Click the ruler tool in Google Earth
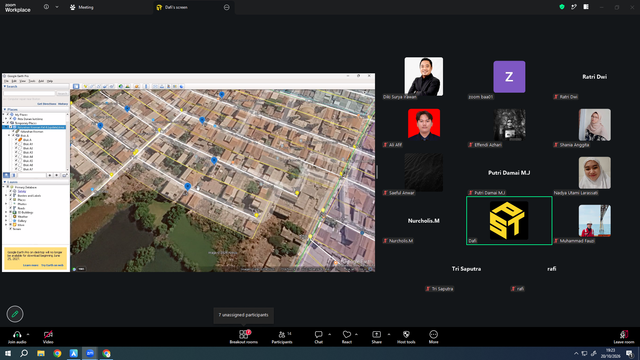This screenshot has width=640, height=360. pos(146,86)
